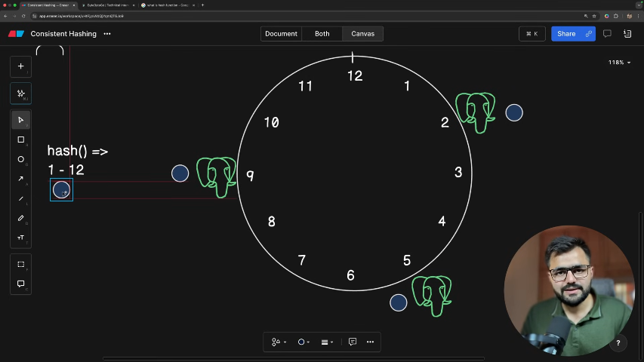Image resolution: width=644 pixels, height=362 pixels.
Task: Select the number 3 on the clock
Action: coord(458,173)
